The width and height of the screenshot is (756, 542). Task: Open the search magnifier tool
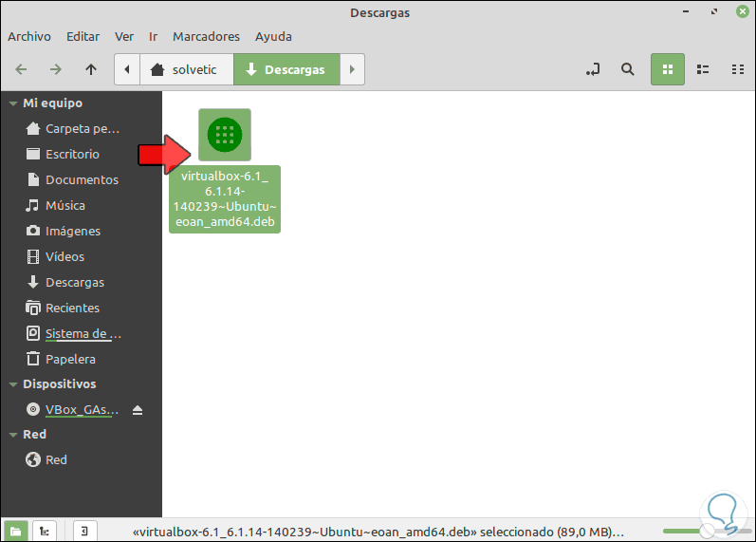(x=627, y=69)
